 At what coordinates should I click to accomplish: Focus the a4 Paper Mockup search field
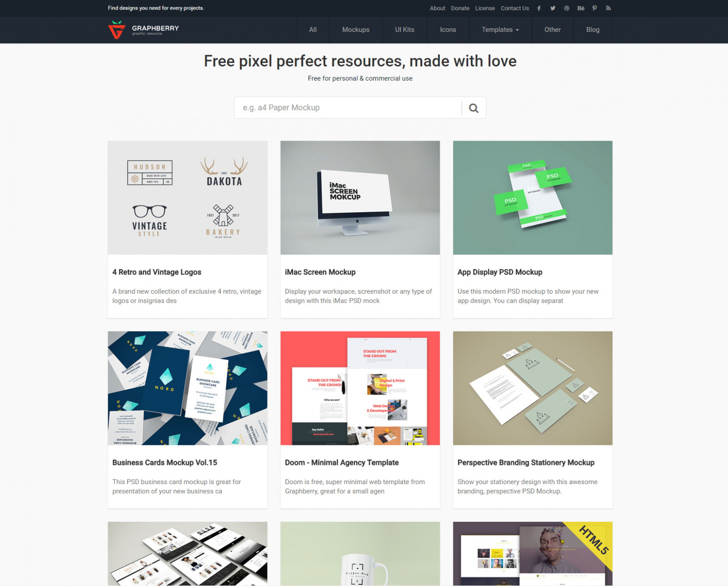point(348,108)
